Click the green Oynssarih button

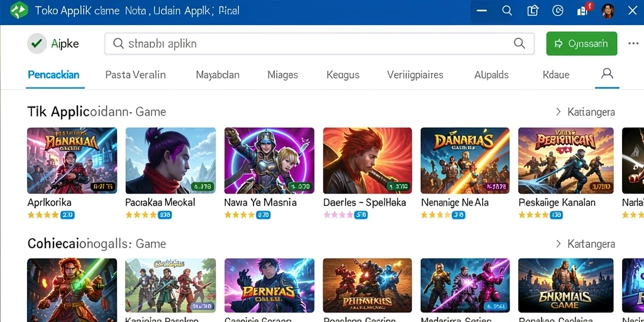click(582, 43)
